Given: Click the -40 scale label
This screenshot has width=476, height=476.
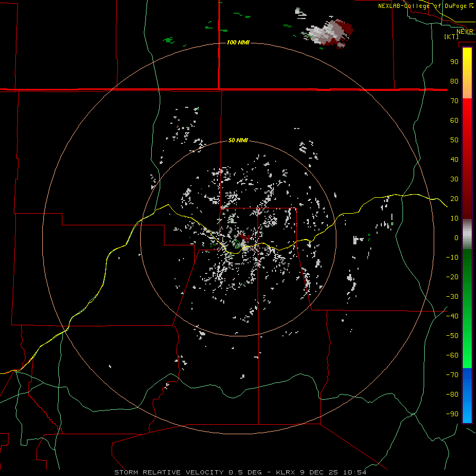Looking at the screenshot, I should [452, 316].
